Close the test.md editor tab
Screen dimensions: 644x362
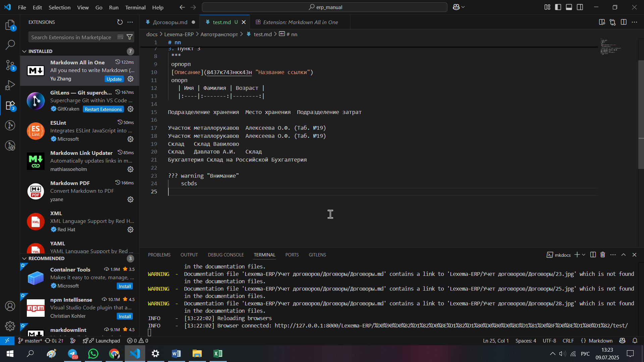click(244, 22)
